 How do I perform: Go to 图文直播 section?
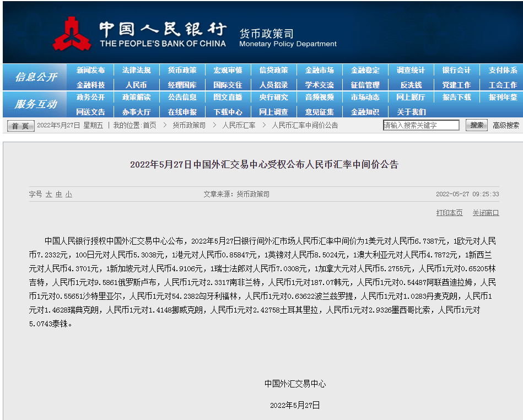(x=228, y=98)
